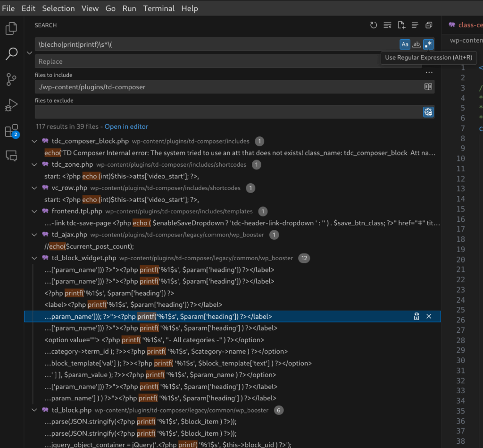Collapse the tdc_composer_block.php results group
This screenshot has height=448, width=483.
pos(34,141)
